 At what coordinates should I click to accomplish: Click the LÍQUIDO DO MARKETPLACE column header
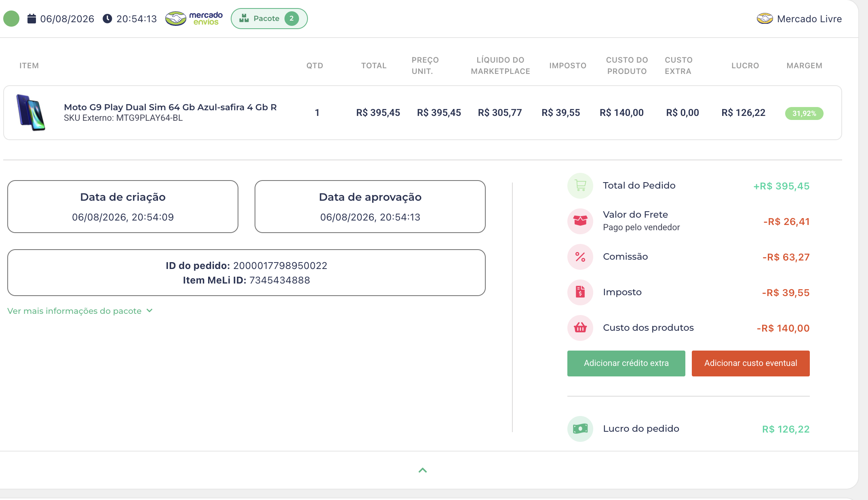tap(500, 65)
